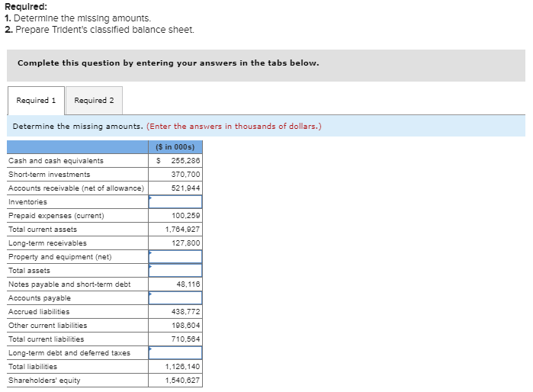Select the Notes payable value 48,116

[x=188, y=284]
